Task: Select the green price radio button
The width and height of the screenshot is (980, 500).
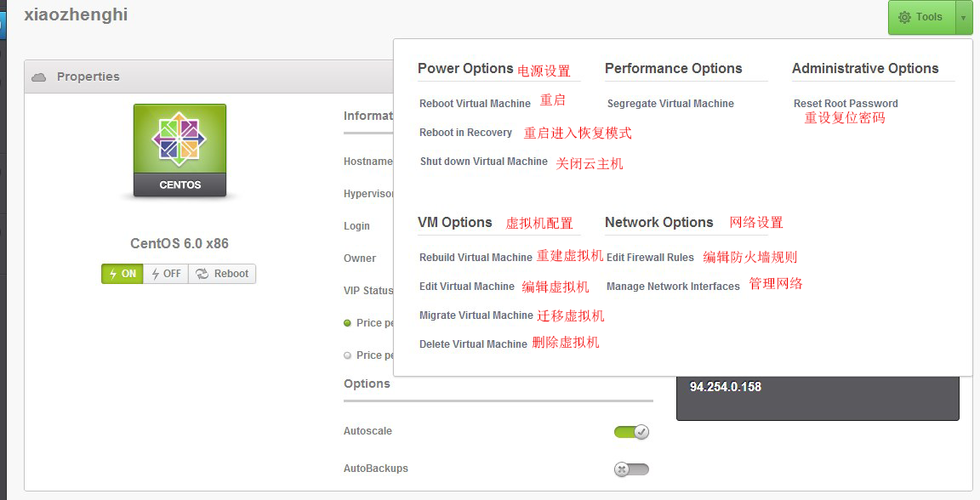Action: 347,323
